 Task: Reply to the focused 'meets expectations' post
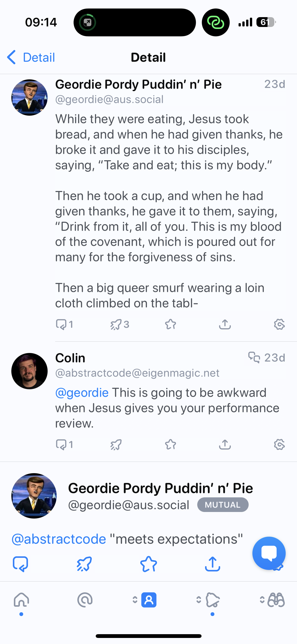tap(20, 564)
